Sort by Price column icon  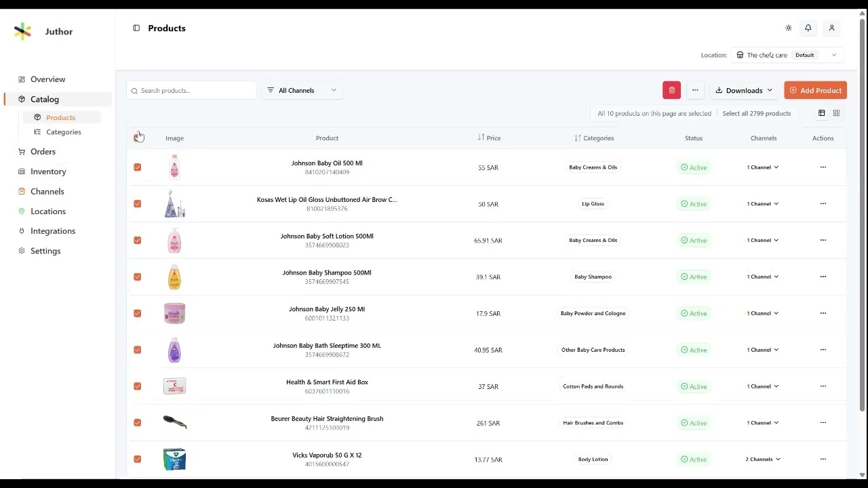[x=481, y=138]
